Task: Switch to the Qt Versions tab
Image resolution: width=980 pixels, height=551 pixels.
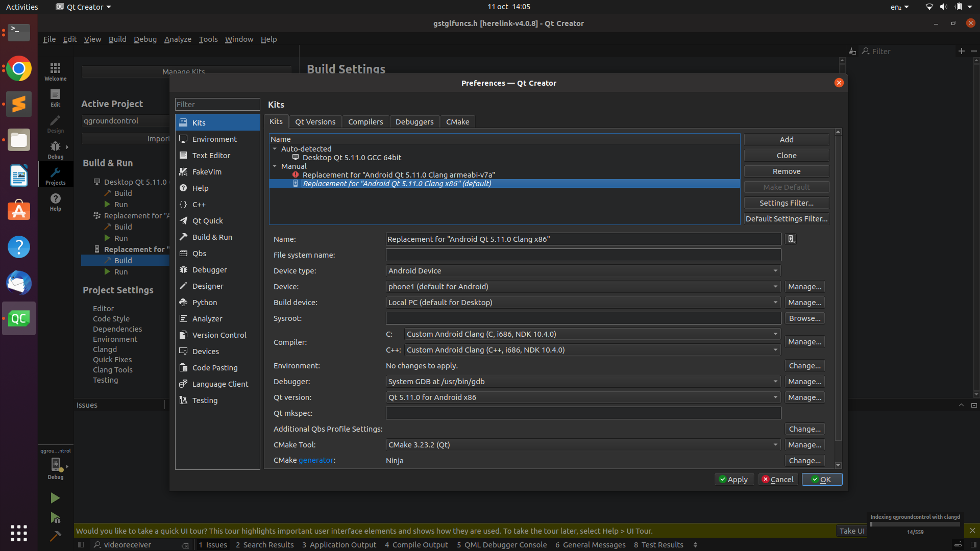Action: pyautogui.click(x=315, y=121)
